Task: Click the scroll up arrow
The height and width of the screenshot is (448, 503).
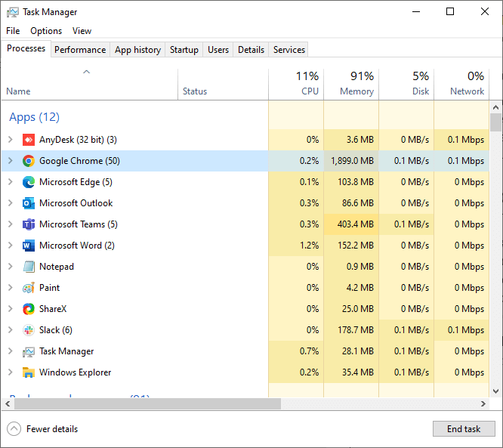Action: 495,107
